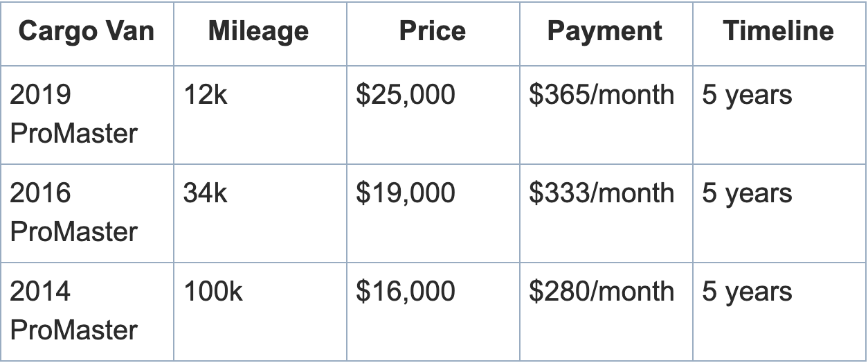Click the Mileage column header
This screenshot has height=363, width=868.
point(258,32)
